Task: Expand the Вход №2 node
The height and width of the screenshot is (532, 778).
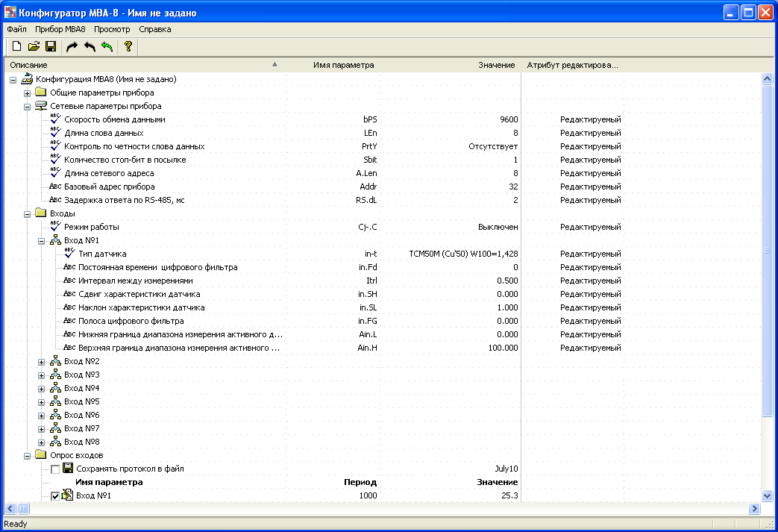Action: tap(42, 362)
